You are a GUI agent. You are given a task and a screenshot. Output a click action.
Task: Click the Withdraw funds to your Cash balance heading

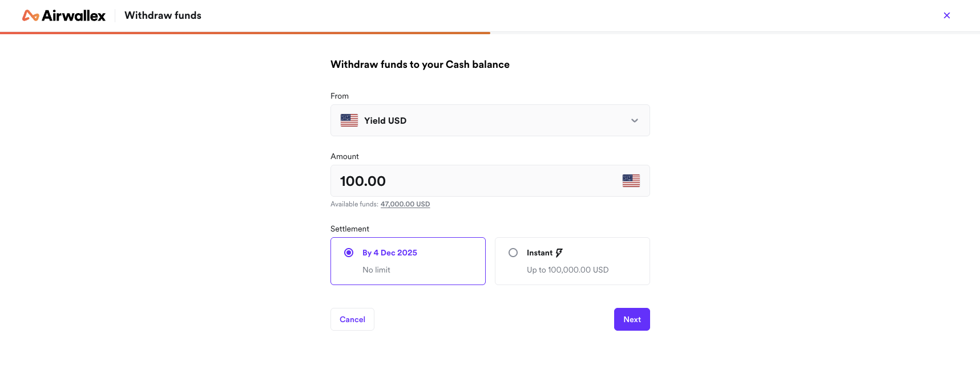click(420, 64)
